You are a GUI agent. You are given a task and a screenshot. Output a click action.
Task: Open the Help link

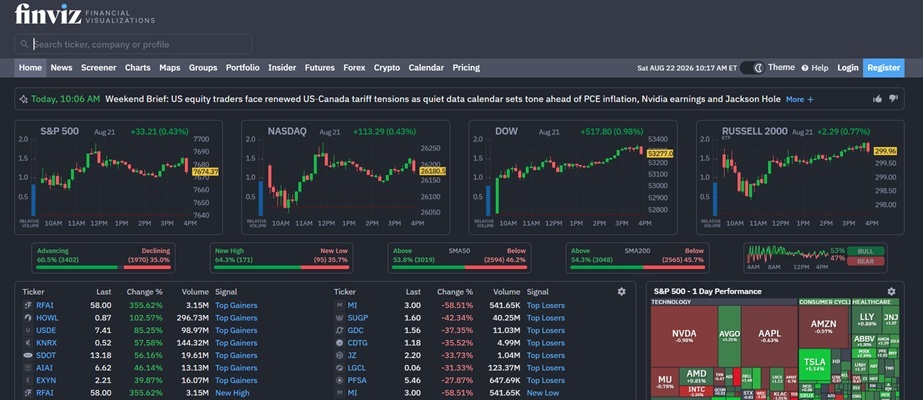pos(815,68)
